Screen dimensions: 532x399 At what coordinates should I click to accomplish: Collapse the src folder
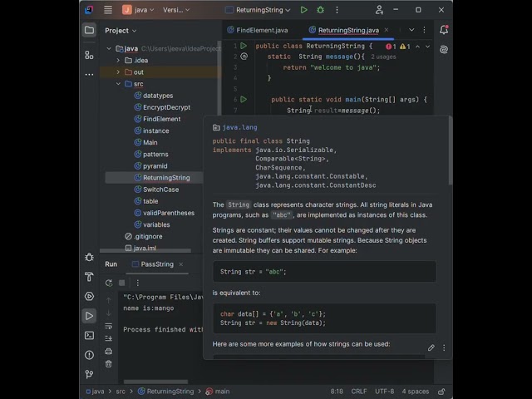[x=118, y=84]
